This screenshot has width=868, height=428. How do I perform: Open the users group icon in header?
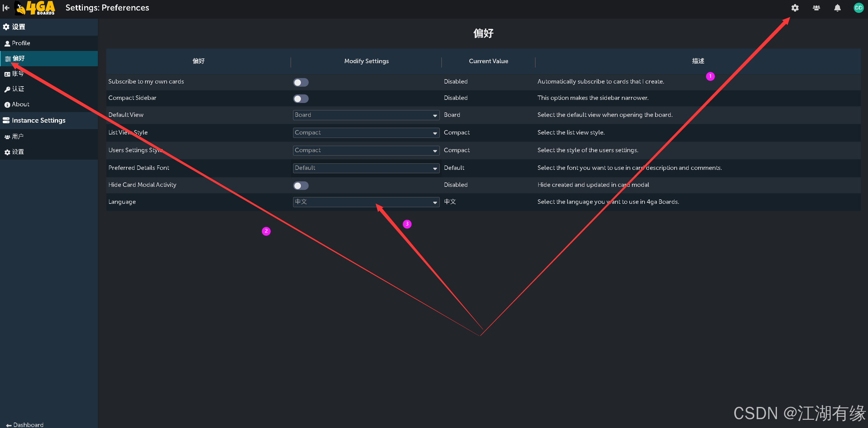click(816, 8)
